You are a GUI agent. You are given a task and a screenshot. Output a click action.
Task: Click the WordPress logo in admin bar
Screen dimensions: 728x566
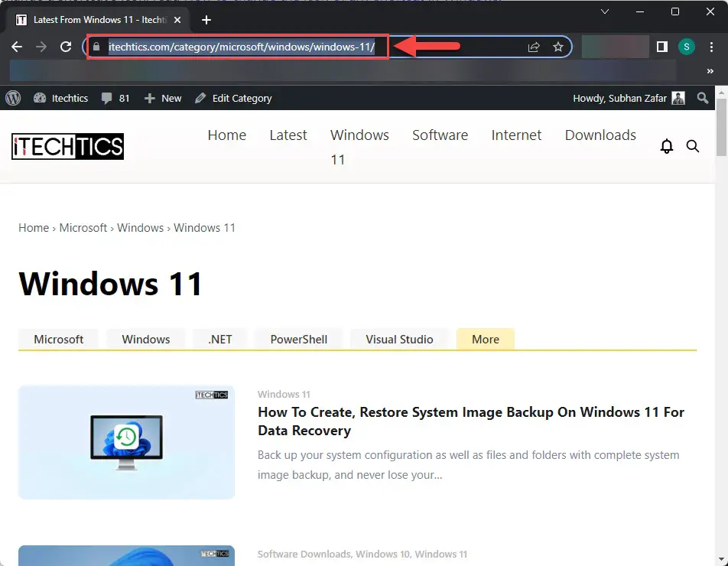point(13,98)
